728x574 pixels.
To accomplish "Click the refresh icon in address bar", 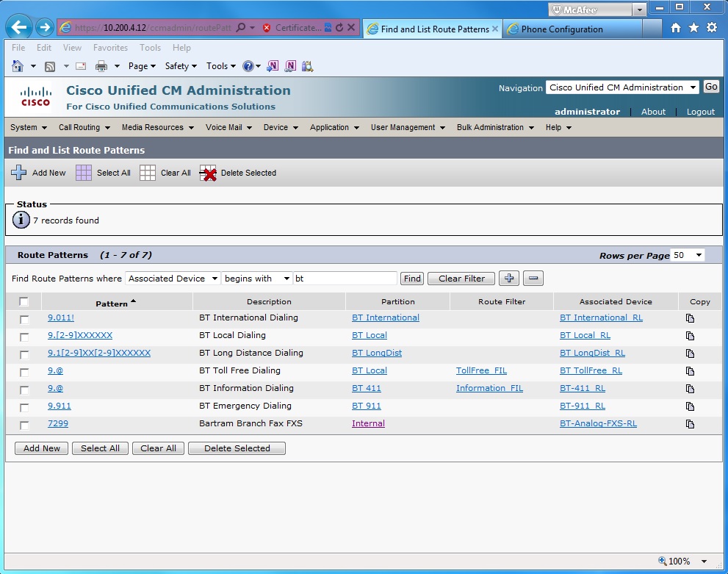I will point(339,27).
